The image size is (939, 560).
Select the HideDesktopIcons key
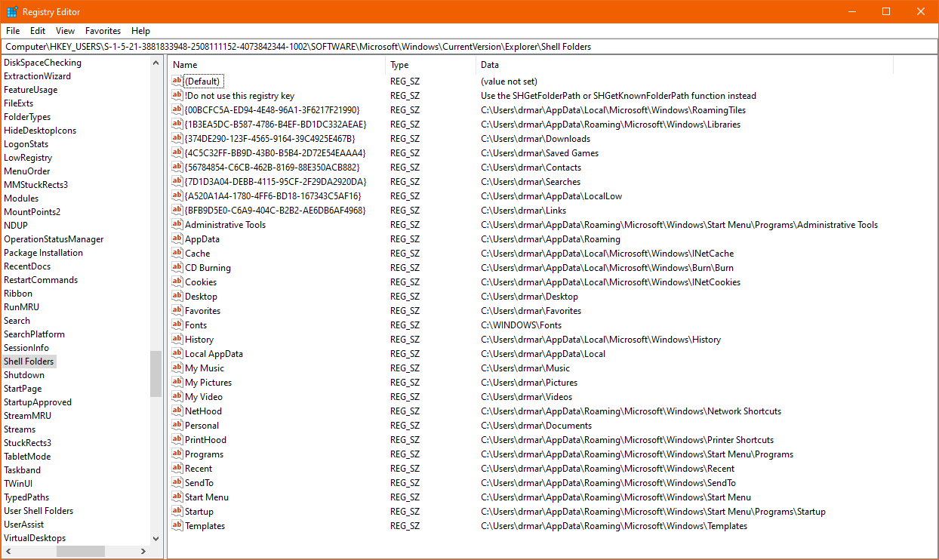pyautogui.click(x=39, y=131)
